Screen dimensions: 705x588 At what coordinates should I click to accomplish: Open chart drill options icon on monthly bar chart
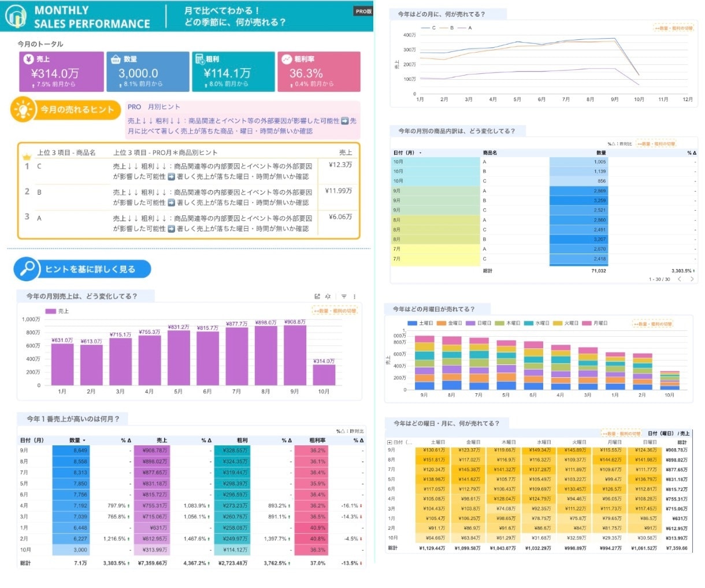[x=317, y=296]
